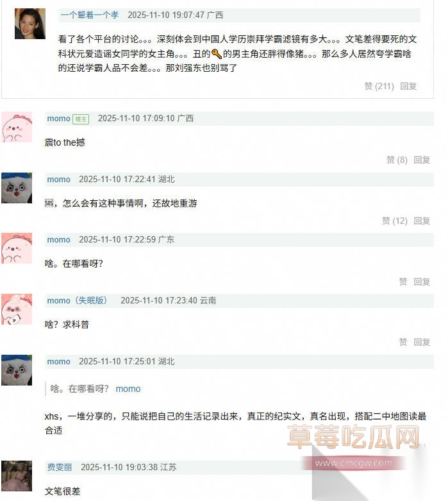This screenshot has width=448, height=501.
Task: Open momo username posted at 17:22:41
Action: point(59,179)
